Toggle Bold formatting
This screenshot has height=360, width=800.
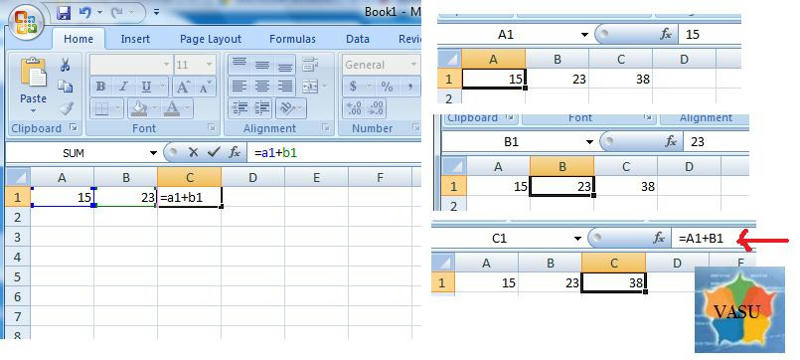point(101,87)
